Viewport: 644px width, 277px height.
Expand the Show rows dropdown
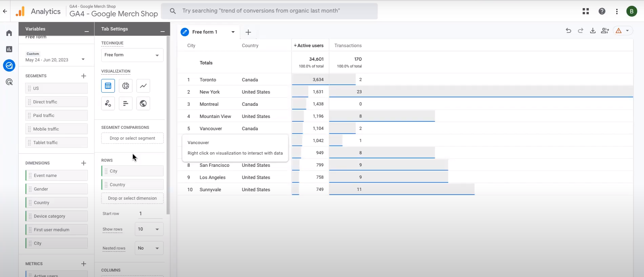click(x=149, y=229)
